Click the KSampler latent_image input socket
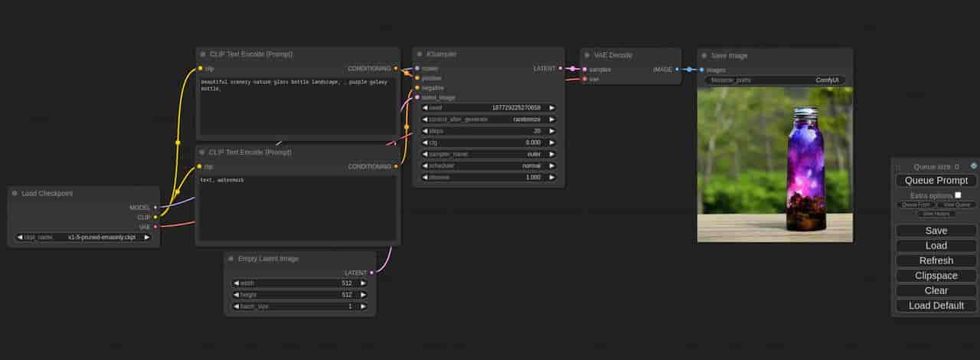980x360 pixels. point(417,97)
